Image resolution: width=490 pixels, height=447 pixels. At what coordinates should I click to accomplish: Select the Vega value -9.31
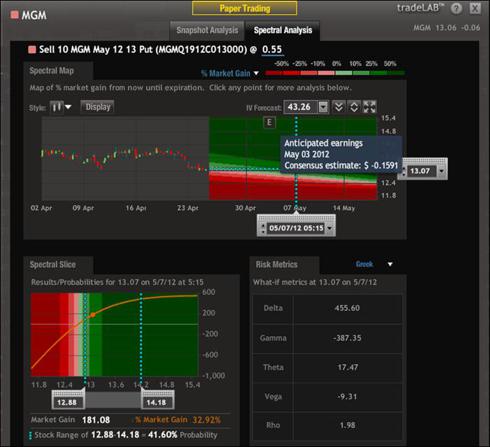pos(347,397)
